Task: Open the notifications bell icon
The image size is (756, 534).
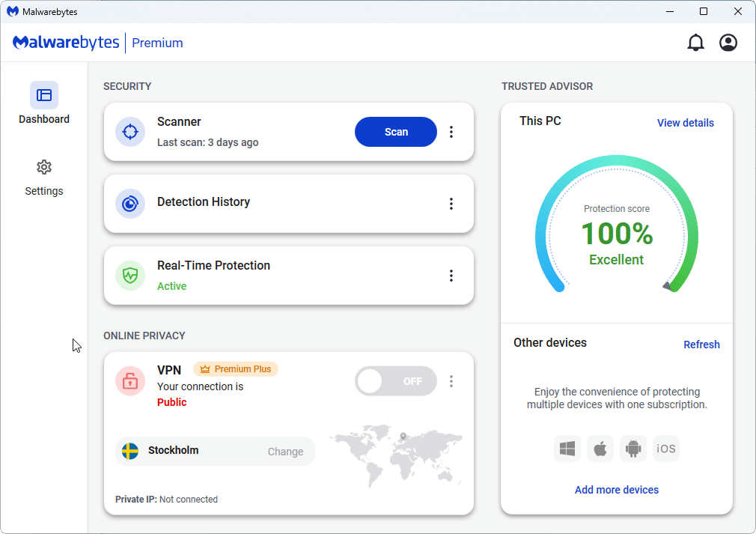Action: coord(695,43)
